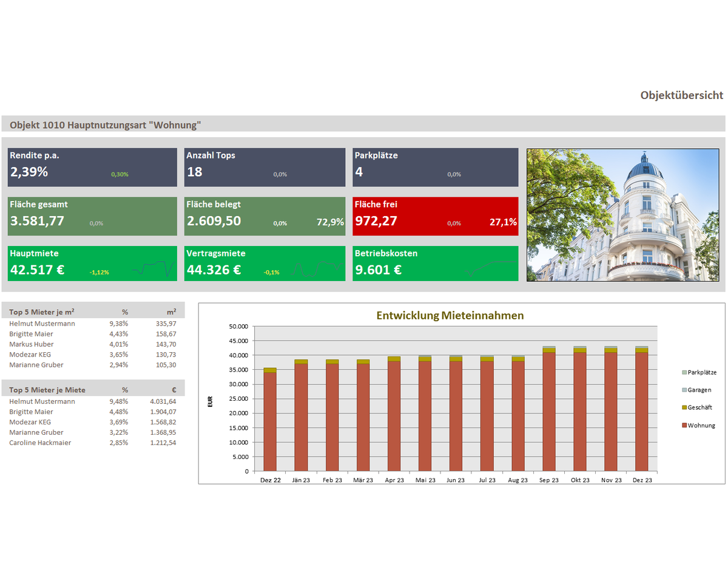The height and width of the screenshot is (575, 728).
Task: Click the Betriebskosten sparkline chart
Action: pyautogui.click(x=490, y=268)
